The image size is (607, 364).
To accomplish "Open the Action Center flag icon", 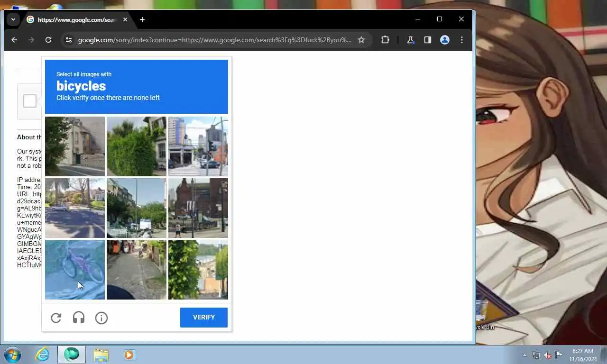I will [x=559, y=355].
